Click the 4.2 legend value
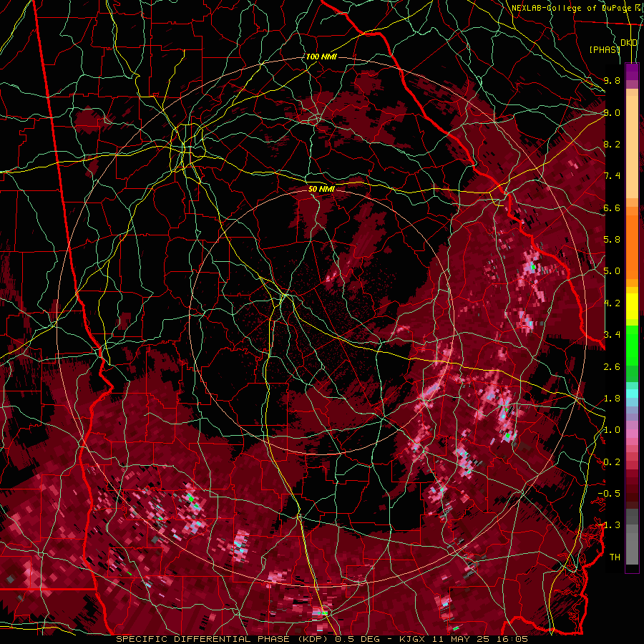 [612, 303]
